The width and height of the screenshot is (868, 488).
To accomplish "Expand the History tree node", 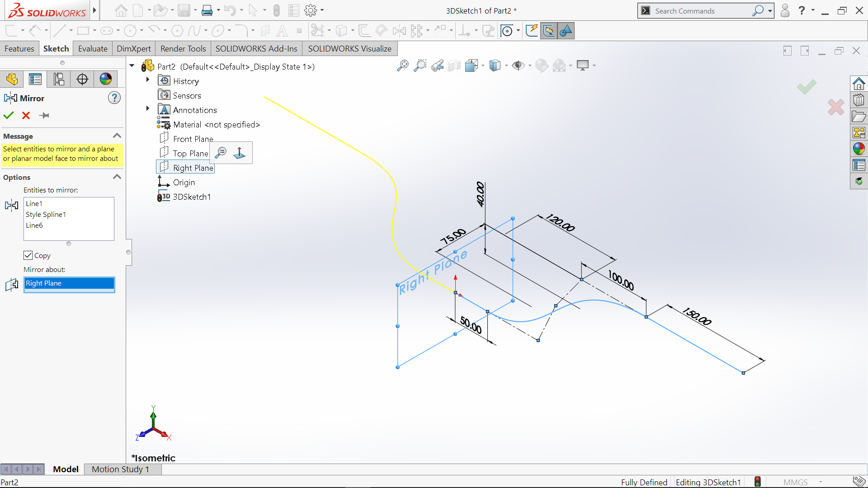I will (x=148, y=80).
